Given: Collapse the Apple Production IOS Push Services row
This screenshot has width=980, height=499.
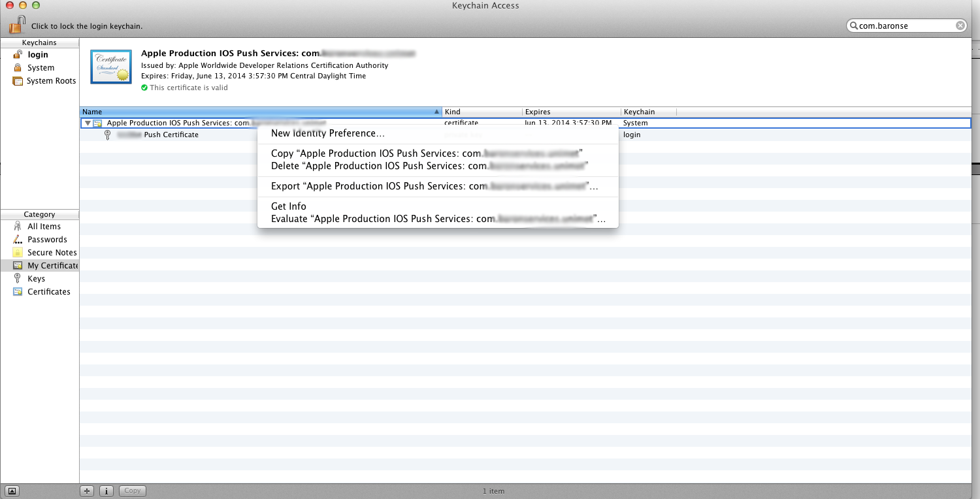Looking at the screenshot, I should [87, 123].
